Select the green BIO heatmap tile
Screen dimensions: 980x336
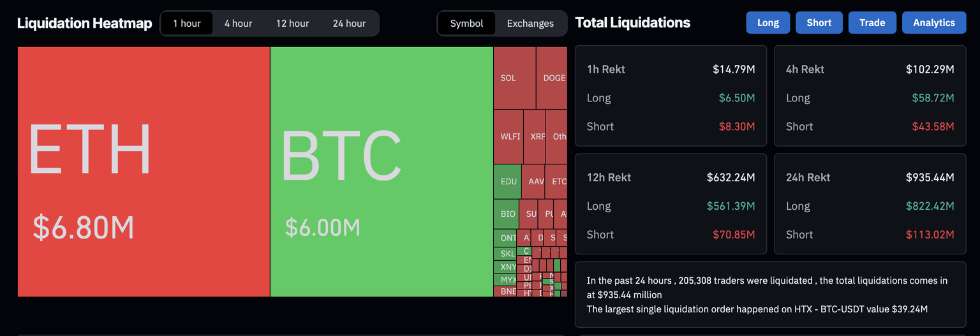pyautogui.click(x=507, y=214)
